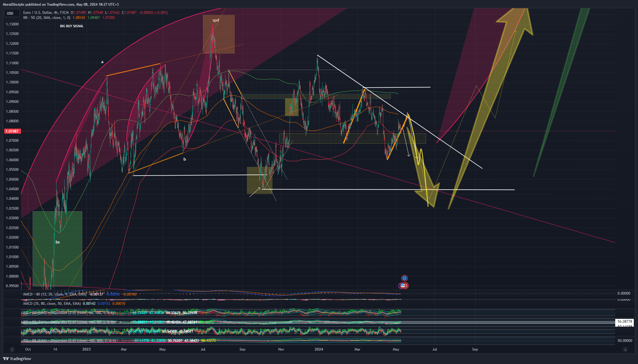Click the b wave label annotation
Image resolution: width=638 pixels, height=364 pixels.
pyautogui.click(x=185, y=159)
